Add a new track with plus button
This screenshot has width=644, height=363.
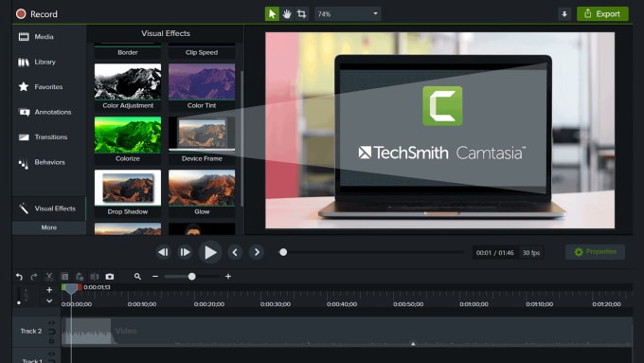(x=49, y=290)
